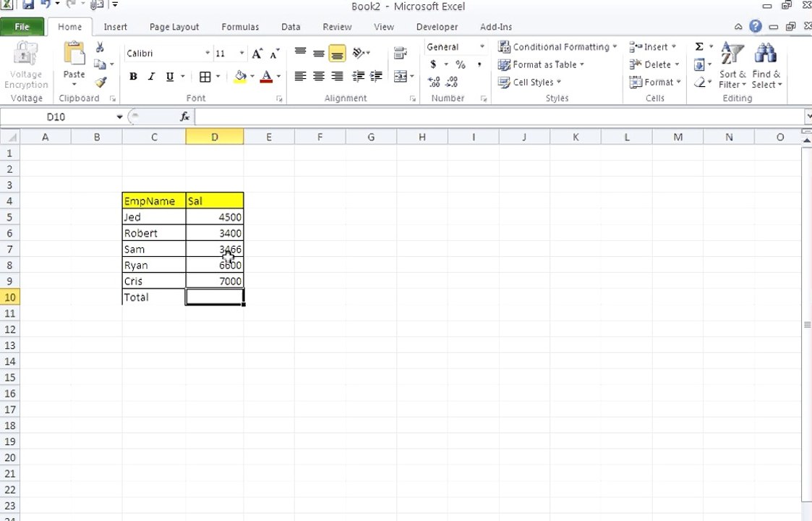Click the Copy icon in Clipboard
The image size is (812, 521).
click(100, 64)
